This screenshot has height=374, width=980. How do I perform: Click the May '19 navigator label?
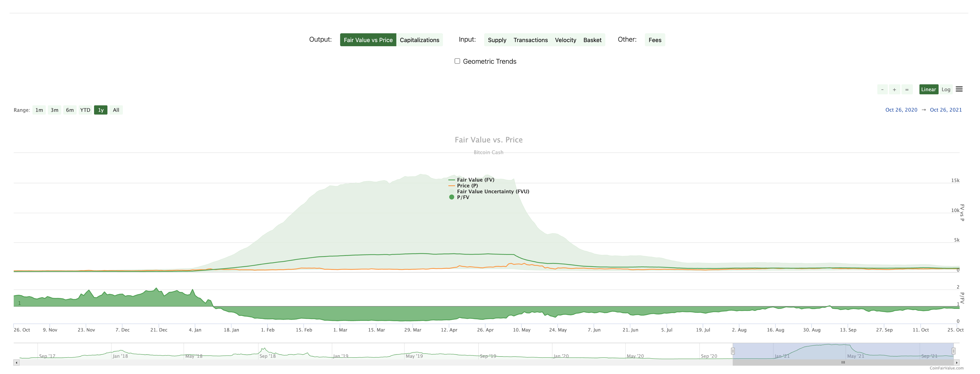click(414, 356)
